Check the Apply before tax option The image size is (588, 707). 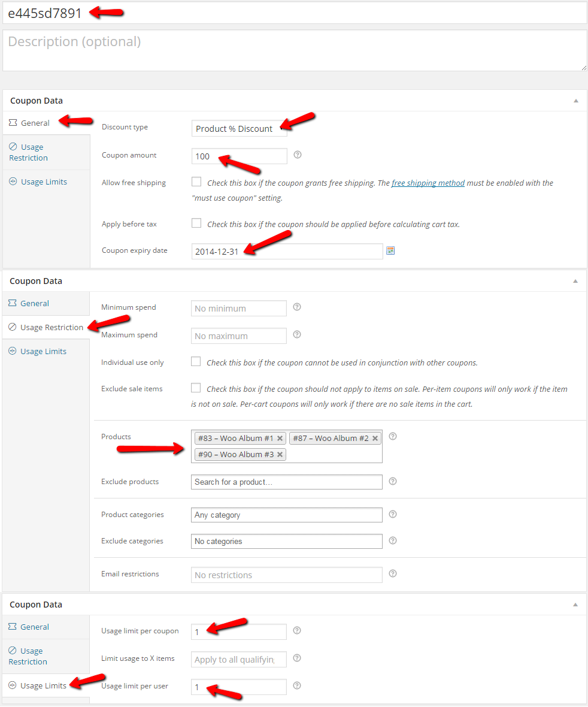[x=196, y=222]
